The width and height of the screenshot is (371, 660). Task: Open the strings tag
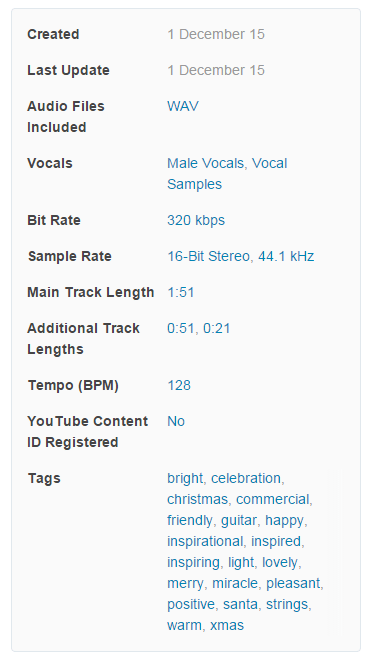287,604
